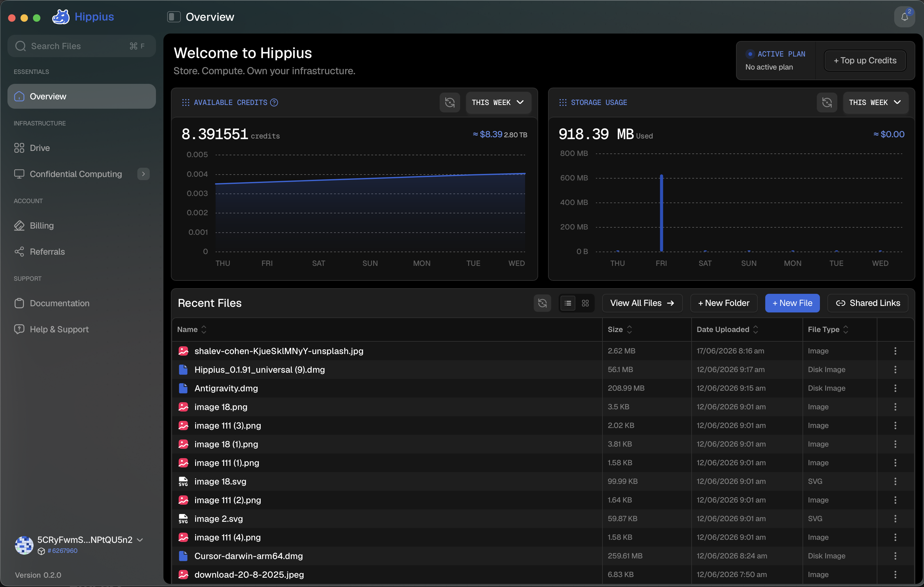The height and width of the screenshot is (587, 924).
Task: Sort files by File Type column
Action: 828,330
